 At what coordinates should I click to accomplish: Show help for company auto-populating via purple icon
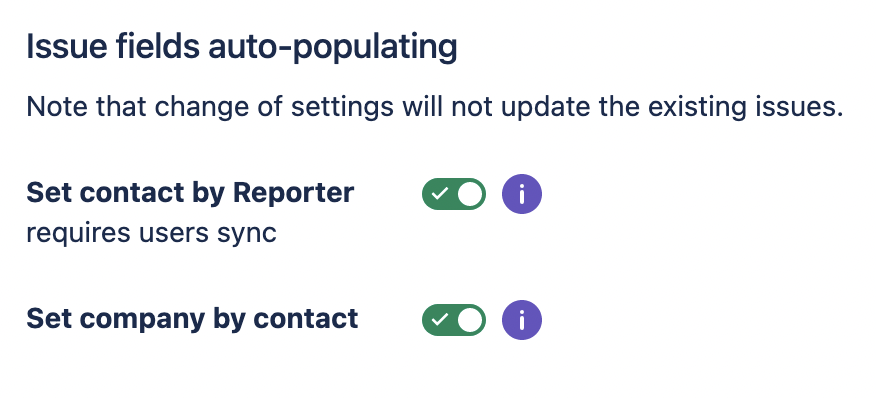click(521, 320)
